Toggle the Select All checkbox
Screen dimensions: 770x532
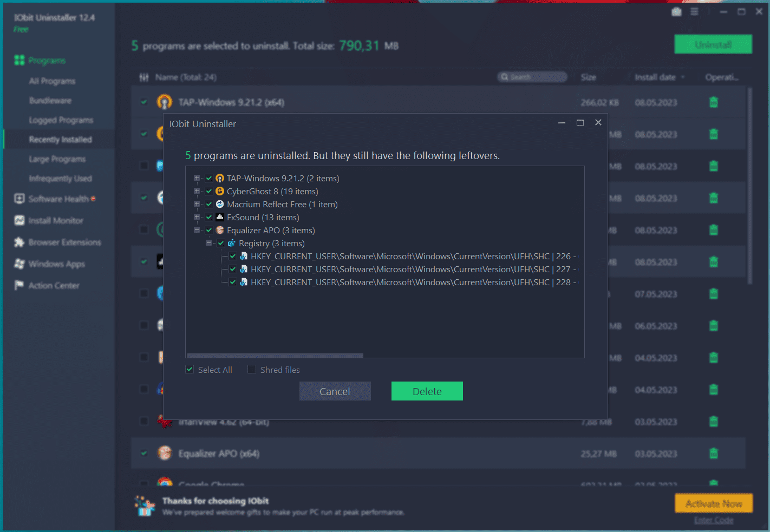[190, 369]
